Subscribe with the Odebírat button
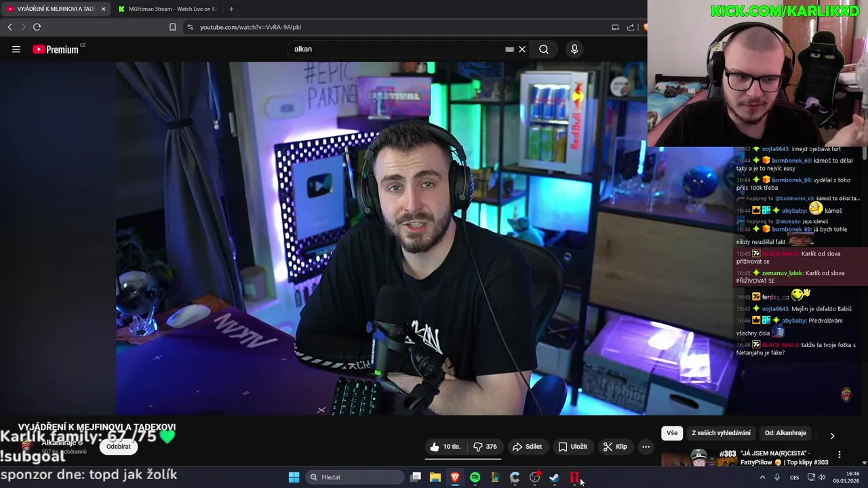Viewport: 868px width, 488px height. [119, 447]
